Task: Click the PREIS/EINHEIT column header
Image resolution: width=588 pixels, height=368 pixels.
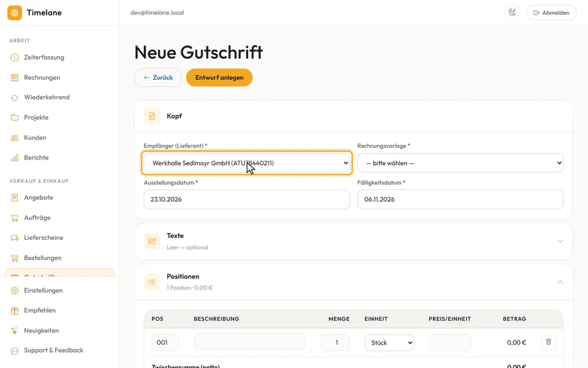Action: click(450, 319)
